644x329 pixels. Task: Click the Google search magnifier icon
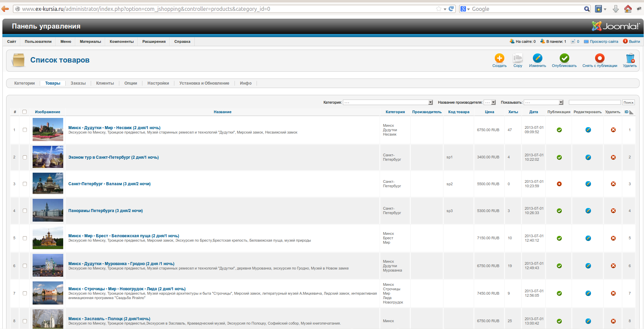click(x=587, y=9)
